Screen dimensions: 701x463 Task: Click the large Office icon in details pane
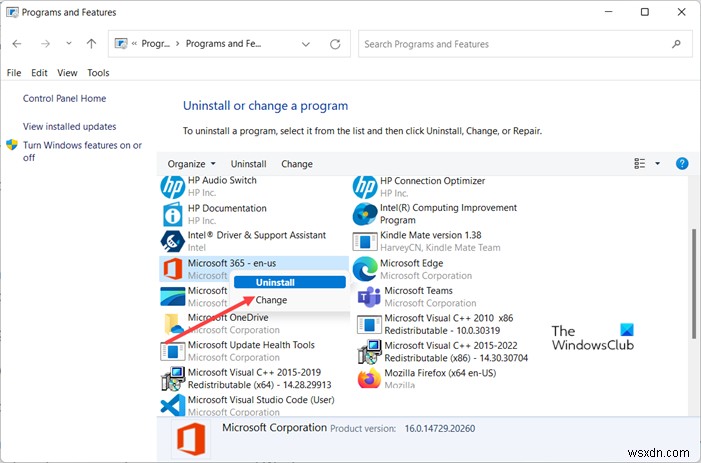[x=191, y=439]
